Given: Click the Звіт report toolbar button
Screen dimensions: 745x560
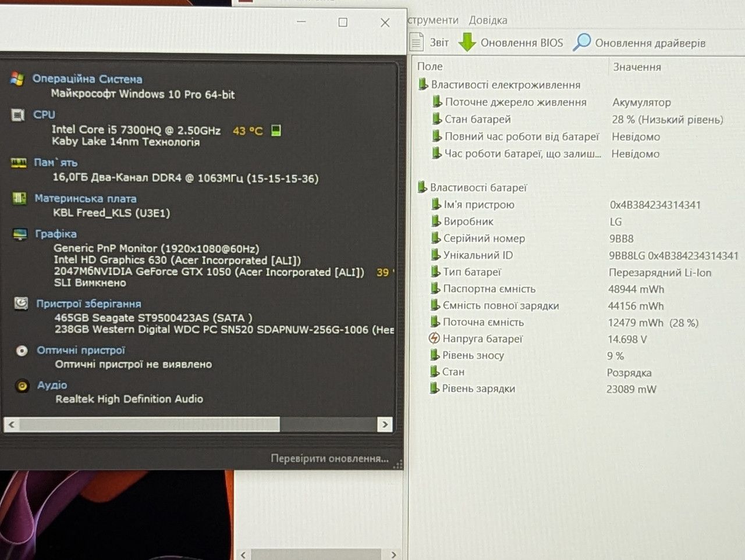Looking at the screenshot, I should 430,42.
